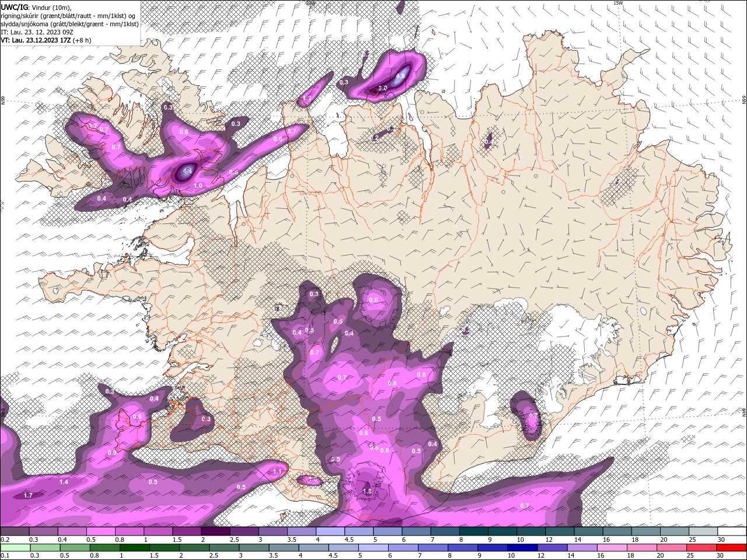Select lavender swatch between 4 and 4.5, upper scale

point(330,531)
